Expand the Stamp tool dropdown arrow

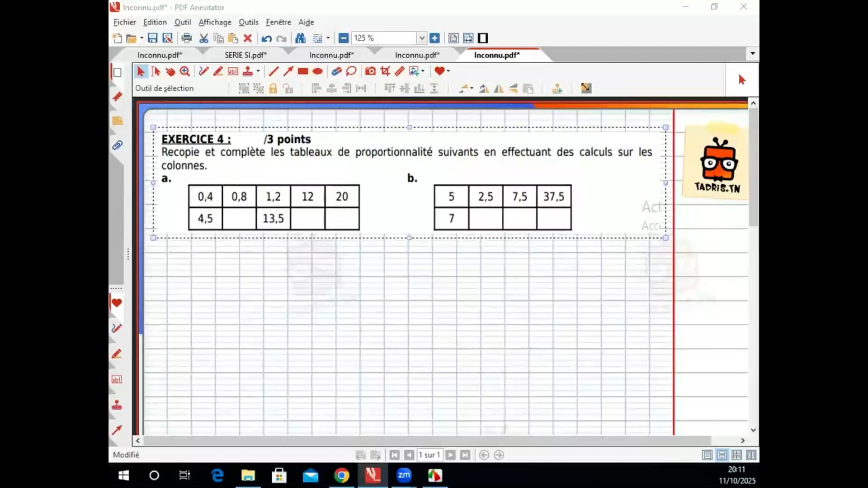258,71
